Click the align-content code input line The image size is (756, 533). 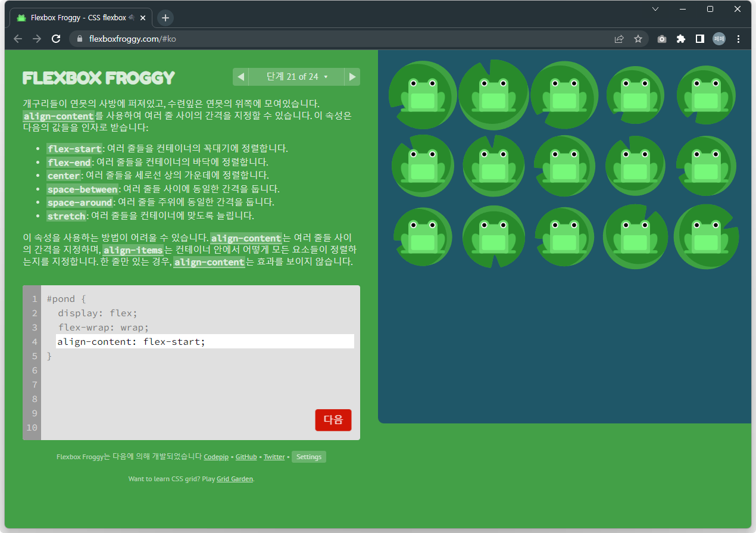(205, 341)
